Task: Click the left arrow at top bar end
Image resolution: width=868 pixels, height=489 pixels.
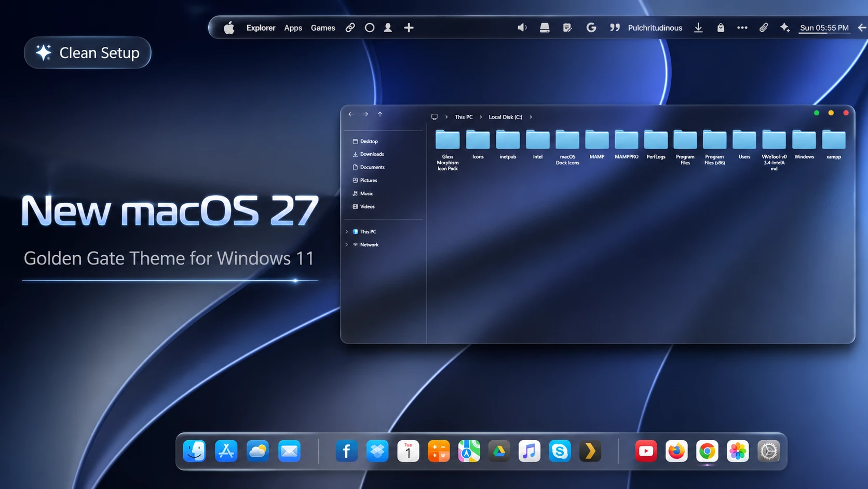Action: tap(862, 28)
